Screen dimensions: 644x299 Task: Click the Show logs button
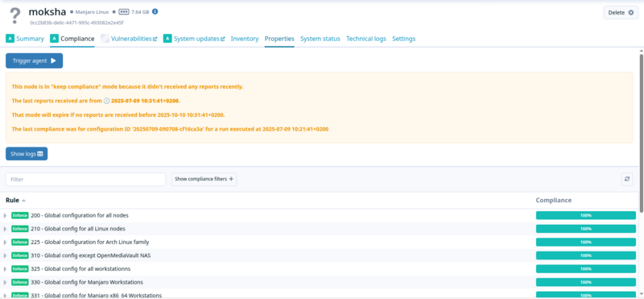coord(27,154)
